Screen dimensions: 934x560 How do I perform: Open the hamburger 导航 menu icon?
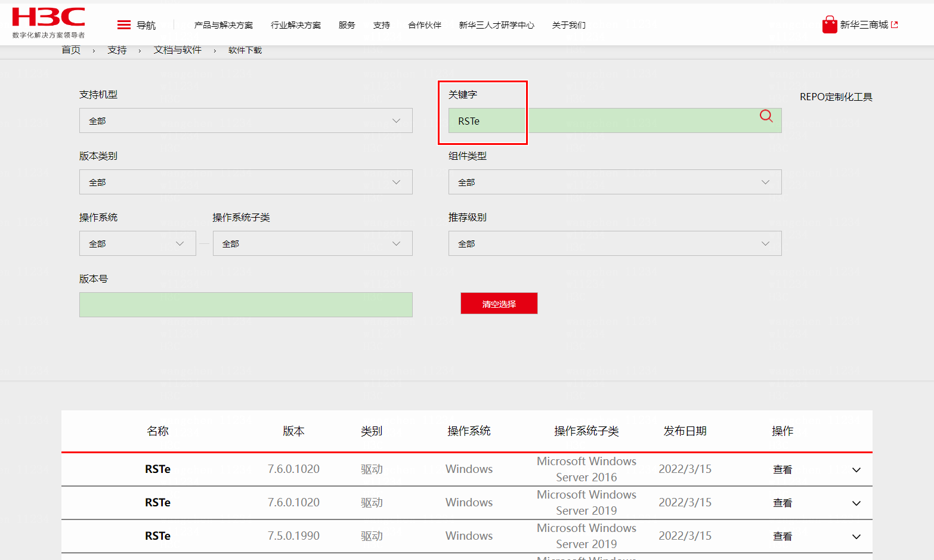coord(124,24)
